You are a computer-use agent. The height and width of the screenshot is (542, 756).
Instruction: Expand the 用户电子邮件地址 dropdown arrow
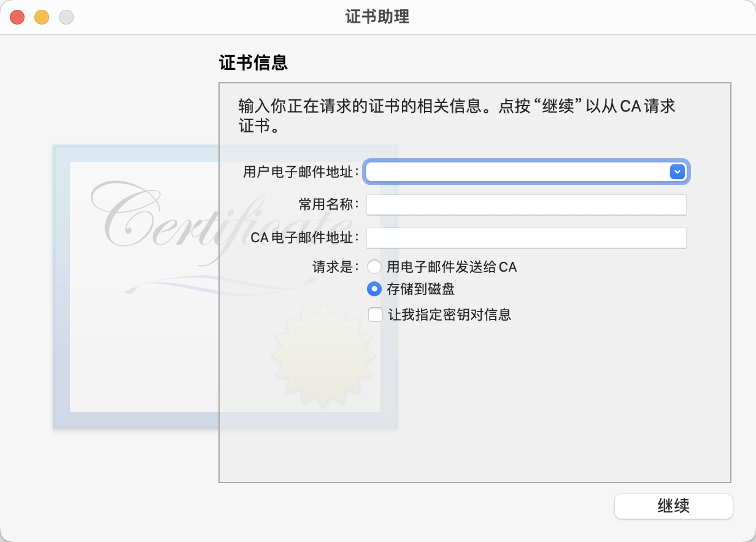677,172
